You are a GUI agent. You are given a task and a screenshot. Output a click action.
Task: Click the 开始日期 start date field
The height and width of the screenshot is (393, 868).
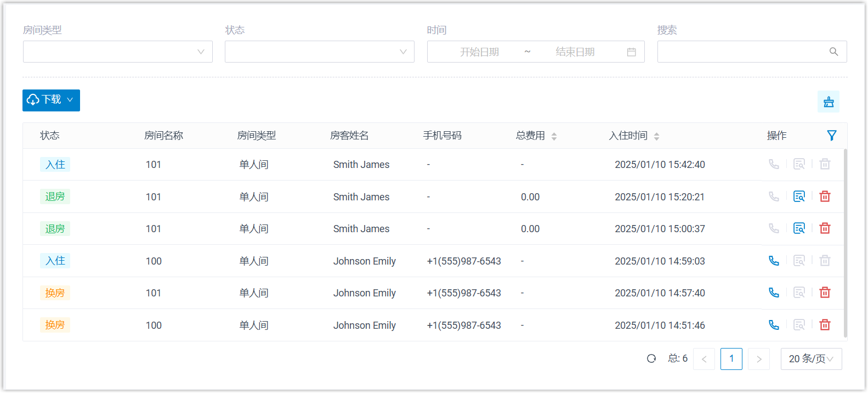[479, 52]
